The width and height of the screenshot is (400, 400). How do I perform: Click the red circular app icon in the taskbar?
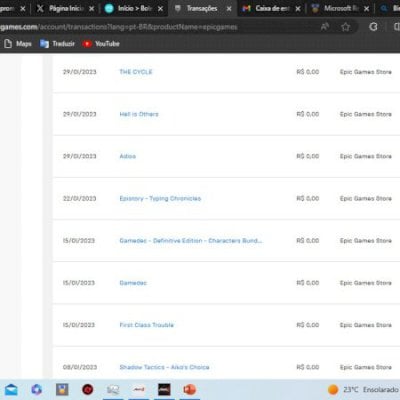point(88,389)
